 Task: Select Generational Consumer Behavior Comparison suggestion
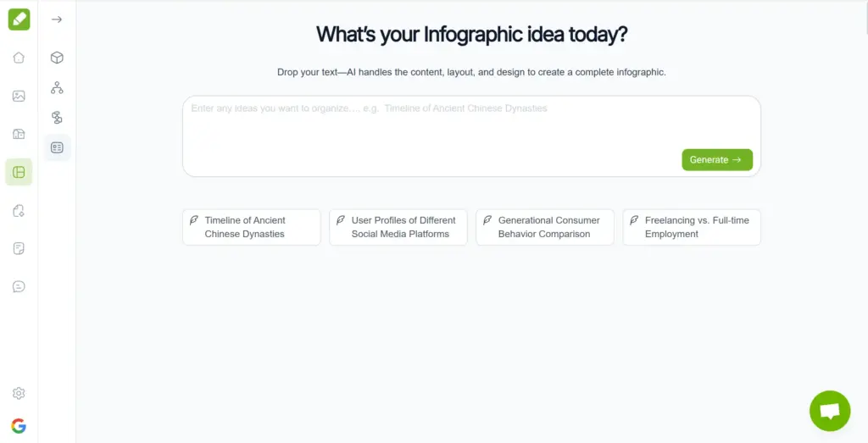pyautogui.click(x=545, y=227)
